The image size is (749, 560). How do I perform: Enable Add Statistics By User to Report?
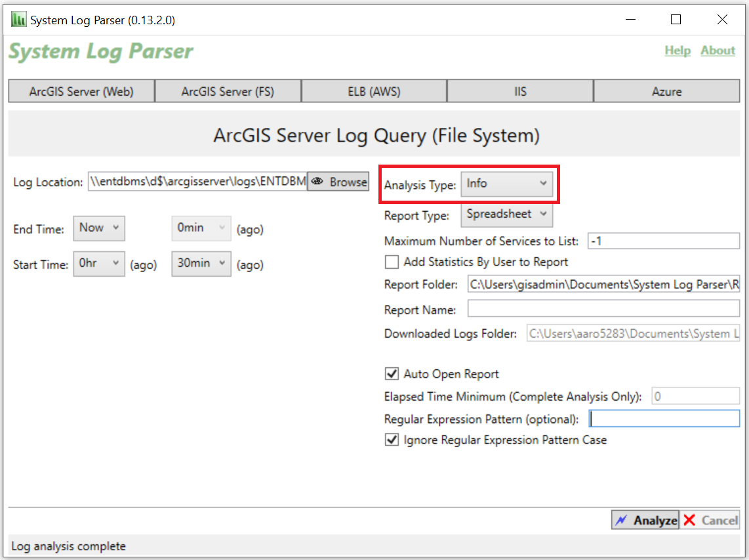coord(392,262)
